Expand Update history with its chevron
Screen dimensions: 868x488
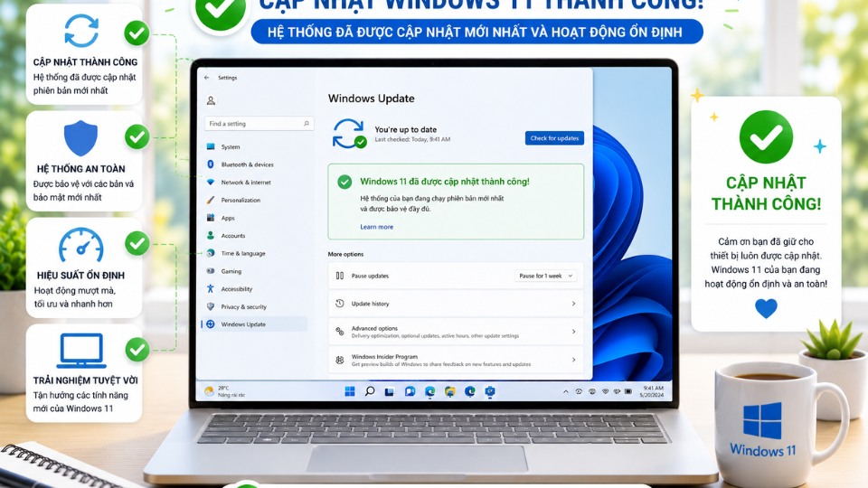(573, 304)
